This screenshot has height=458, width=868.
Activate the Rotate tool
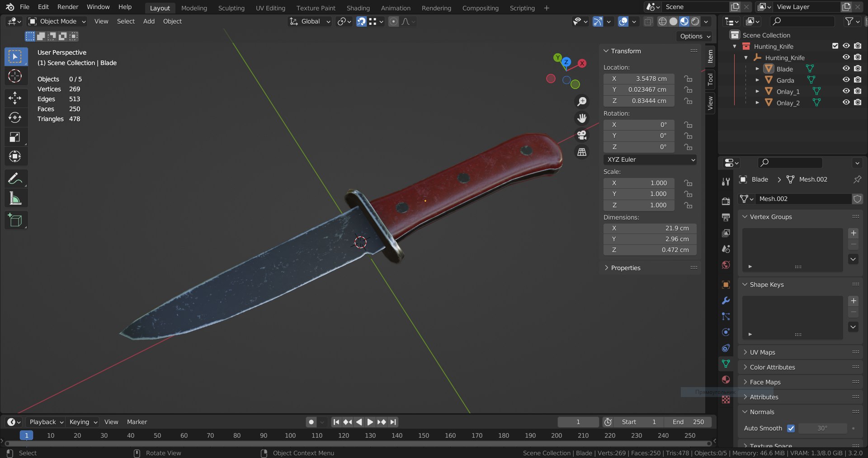coord(15,117)
